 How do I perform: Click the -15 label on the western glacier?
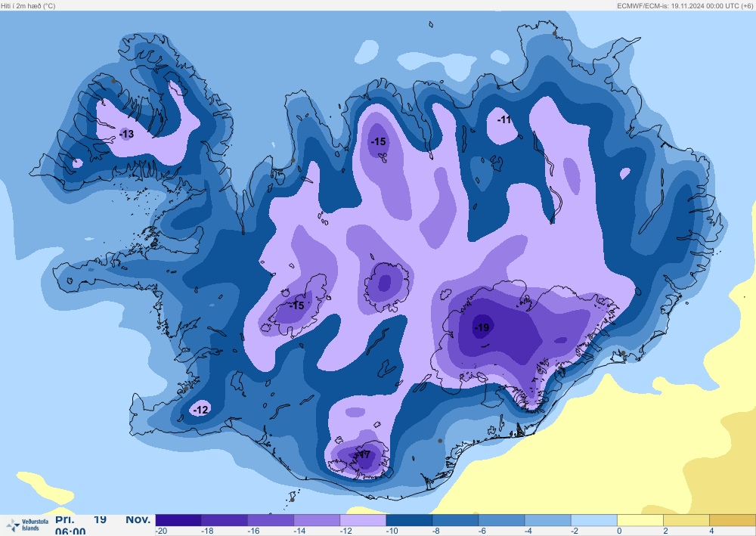point(296,305)
